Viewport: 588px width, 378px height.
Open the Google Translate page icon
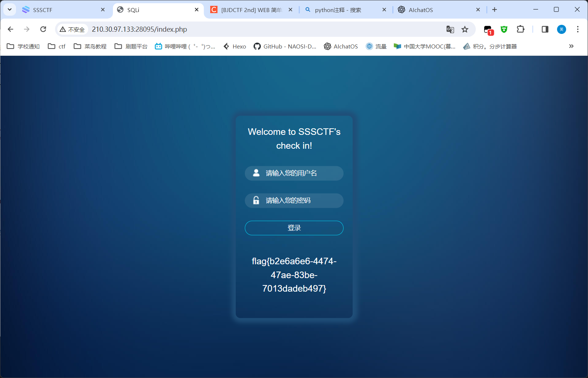pyautogui.click(x=450, y=29)
